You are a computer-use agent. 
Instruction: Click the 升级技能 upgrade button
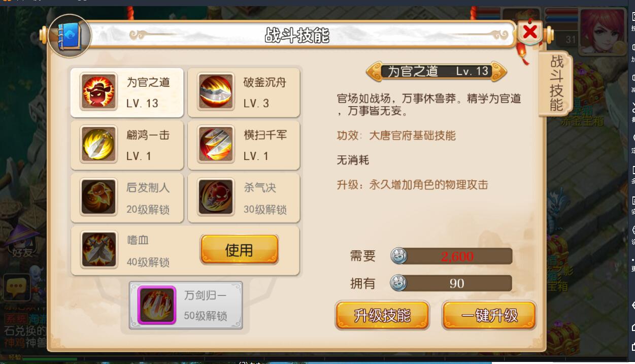pyautogui.click(x=382, y=315)
